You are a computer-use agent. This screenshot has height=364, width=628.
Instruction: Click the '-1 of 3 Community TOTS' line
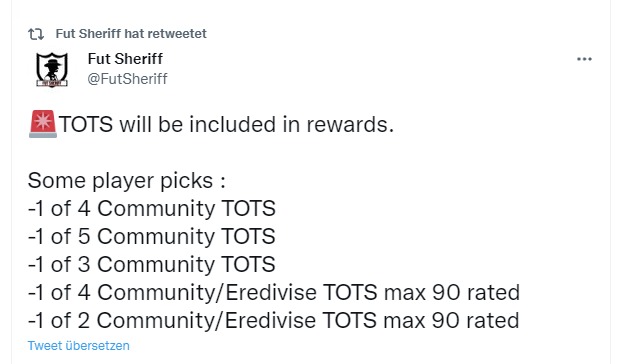coord(151,265)
